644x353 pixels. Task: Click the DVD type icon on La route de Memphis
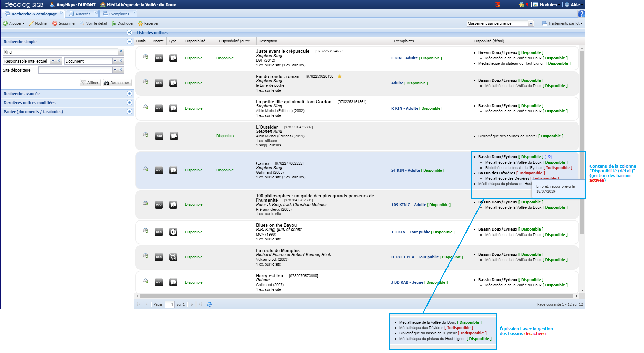click(173, 257)
